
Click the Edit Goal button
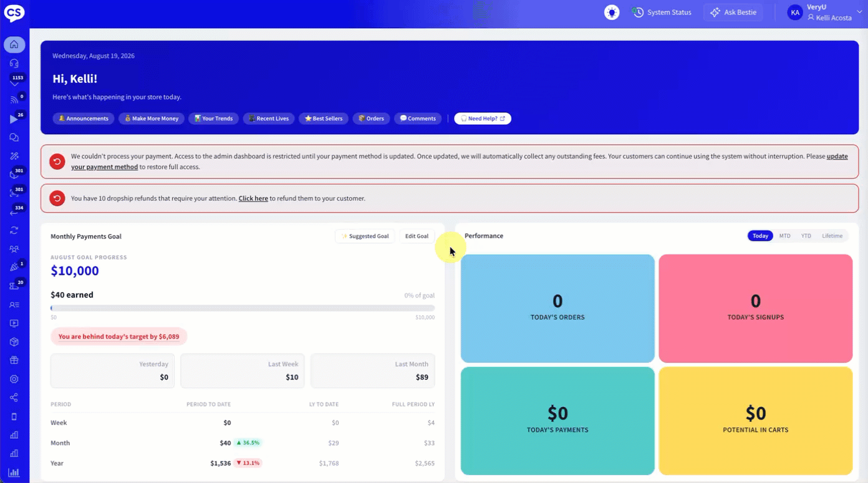point(417,236)
